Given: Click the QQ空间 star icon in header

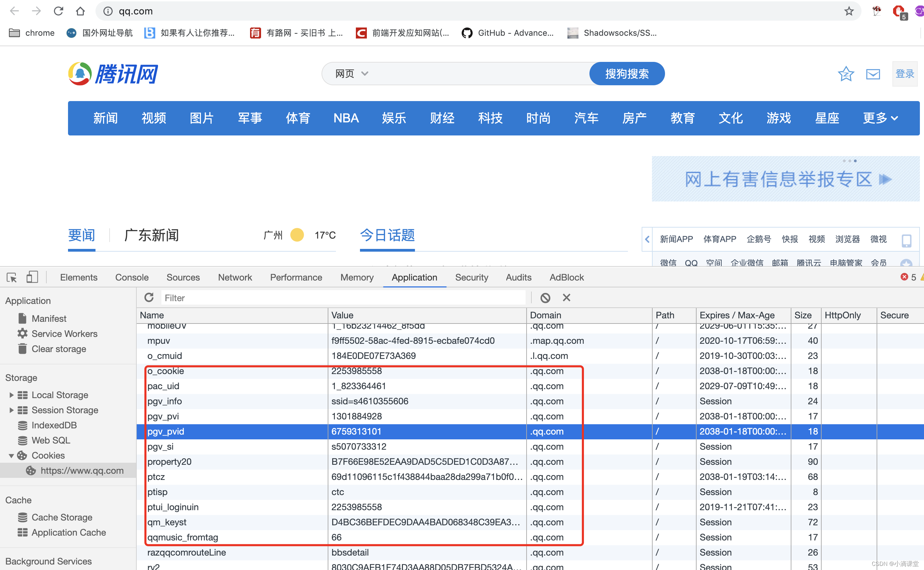Looking at the screenshot, I should pyautogui.click(x=846, y=74).
